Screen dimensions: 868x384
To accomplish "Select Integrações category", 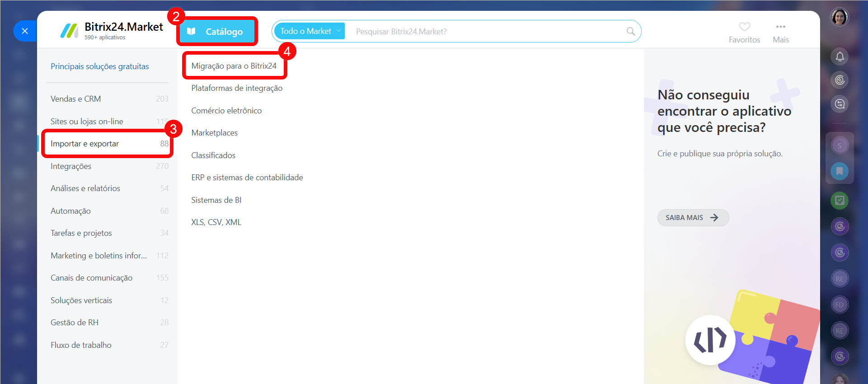I will point(109,166).
